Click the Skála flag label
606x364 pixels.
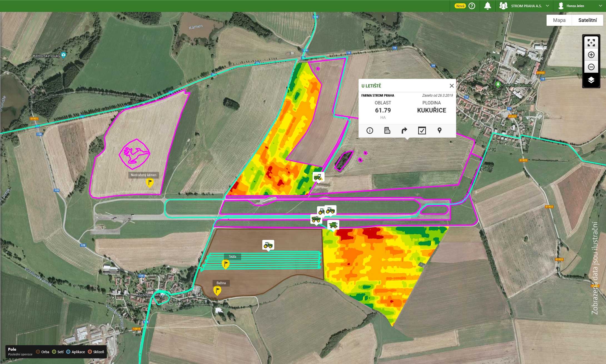coord(233,257)
